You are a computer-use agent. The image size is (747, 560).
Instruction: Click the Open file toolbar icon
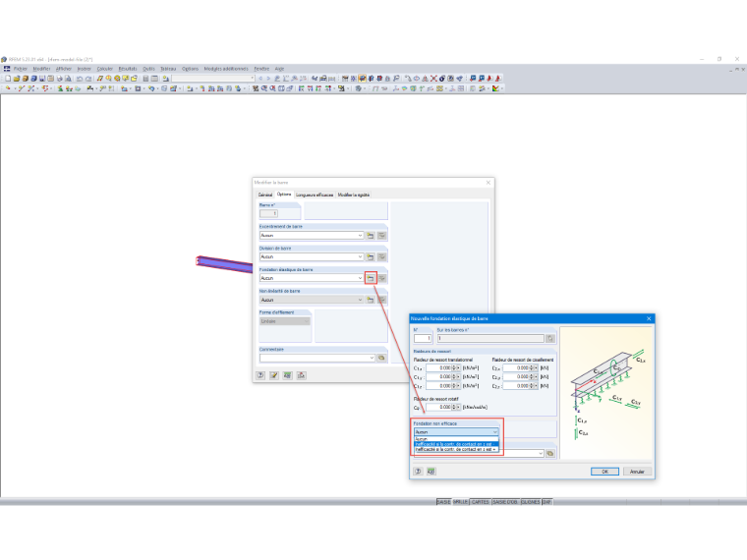pos(16,78)
